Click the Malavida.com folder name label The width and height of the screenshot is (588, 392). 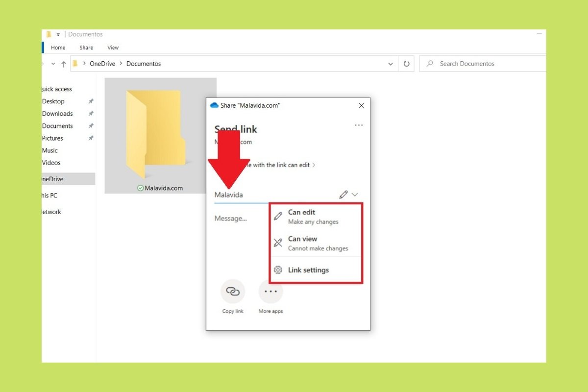(164, 188)
